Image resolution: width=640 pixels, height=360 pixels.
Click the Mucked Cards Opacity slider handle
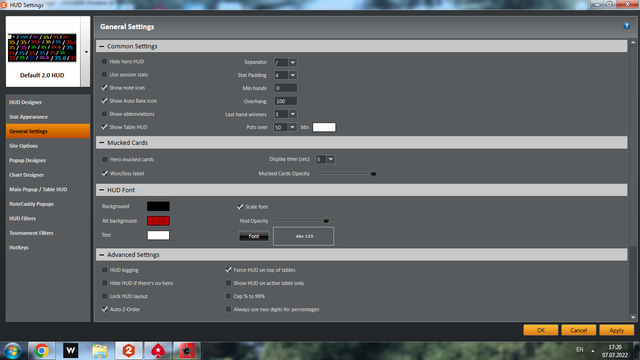click(x=373, y=174)
